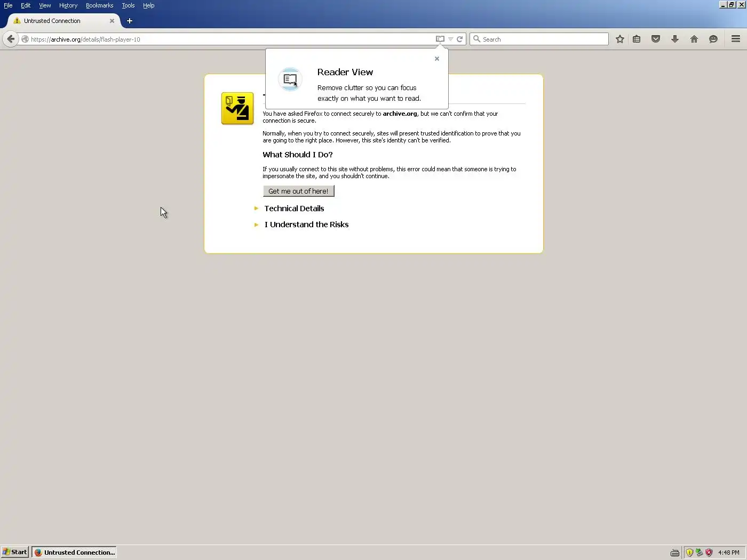Screen dimensions: 747x560
Task: Open the hamburger menu
Action: [736, 39]
